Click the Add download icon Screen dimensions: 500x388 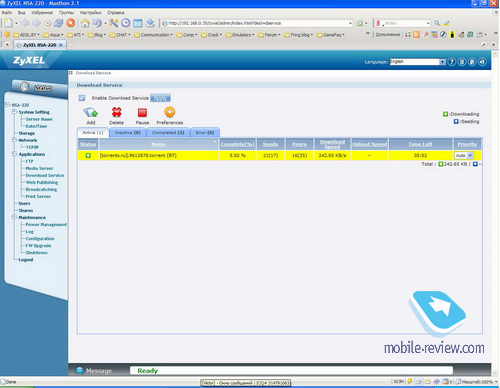pos(91,112)
